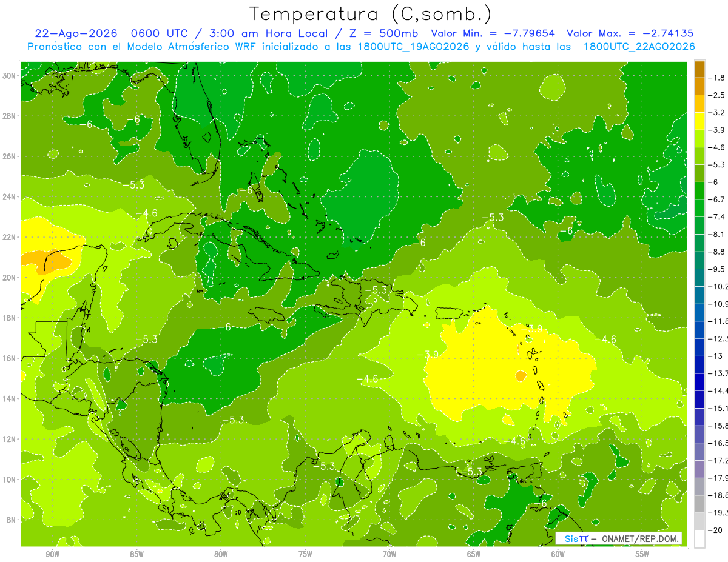
Task: Pick the legend swatch between -2.5 and -3.2
Action: pos(699,104)
